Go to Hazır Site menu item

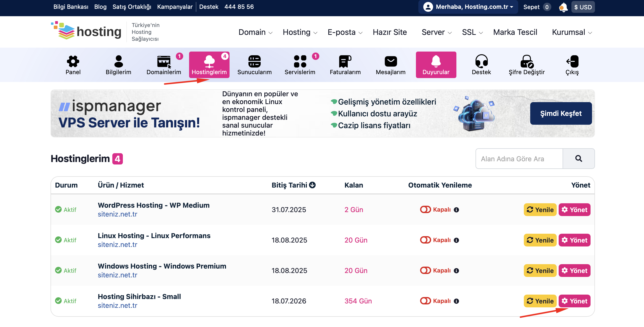389,32
